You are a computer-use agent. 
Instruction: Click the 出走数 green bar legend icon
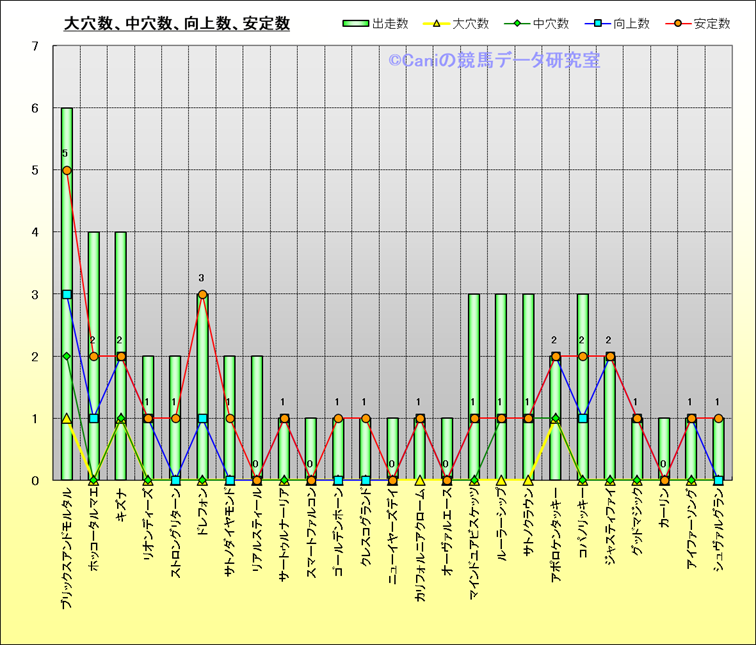click(x=355, y=23)
